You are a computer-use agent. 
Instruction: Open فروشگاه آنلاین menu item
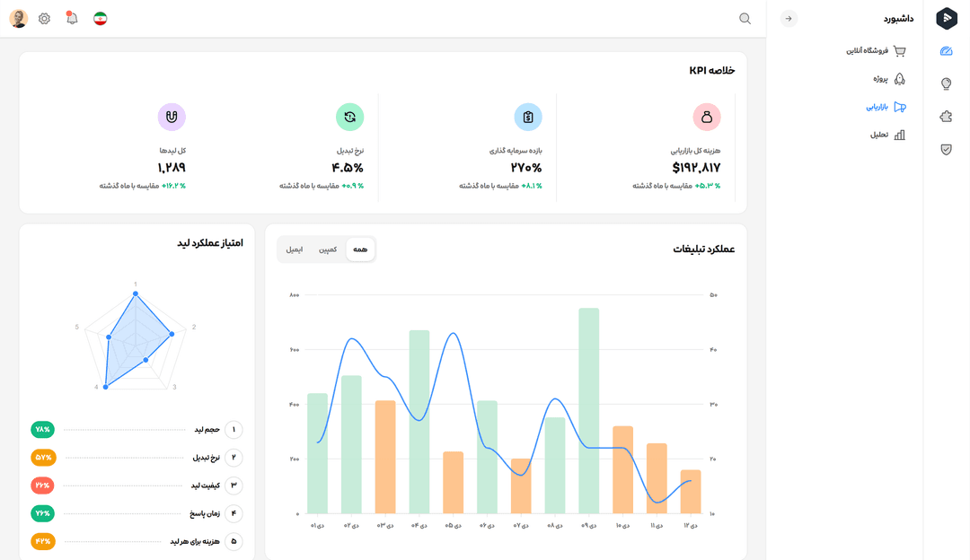pyautogui.click(x=876, y=51)
